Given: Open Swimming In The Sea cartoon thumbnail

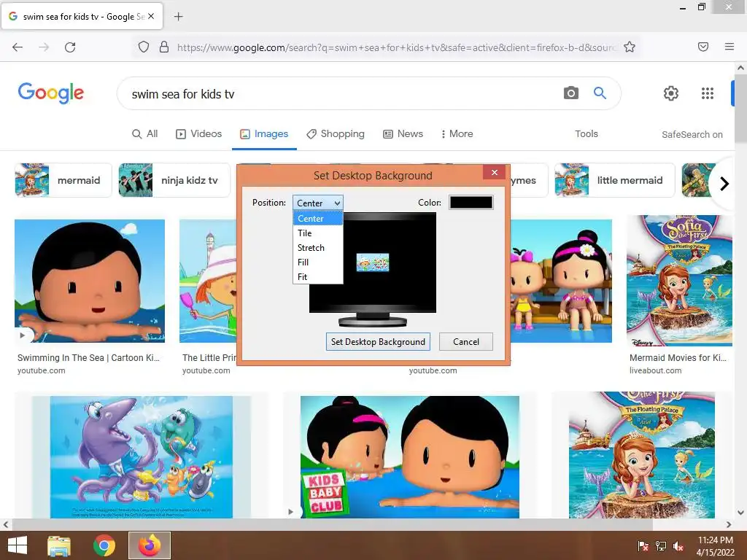Looking at the screenshot, I should [x=90, y=281].
